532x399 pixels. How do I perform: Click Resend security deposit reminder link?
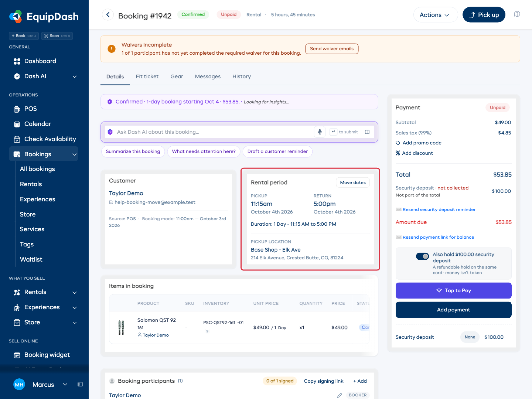[439, 209]
